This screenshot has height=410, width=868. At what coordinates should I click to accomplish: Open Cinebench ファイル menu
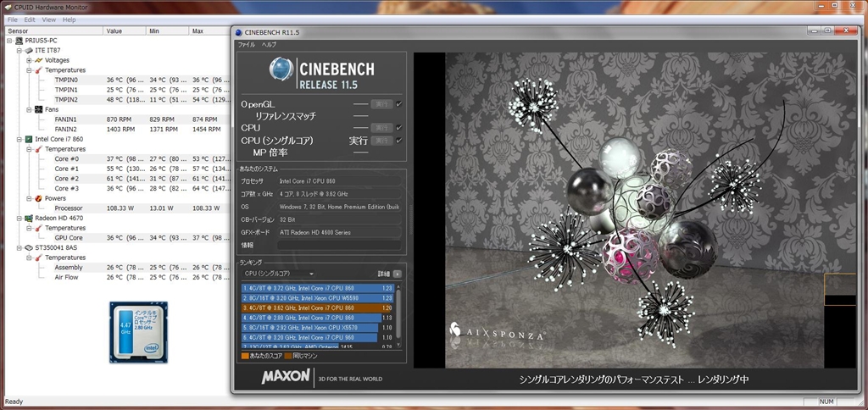coord(247,44)
